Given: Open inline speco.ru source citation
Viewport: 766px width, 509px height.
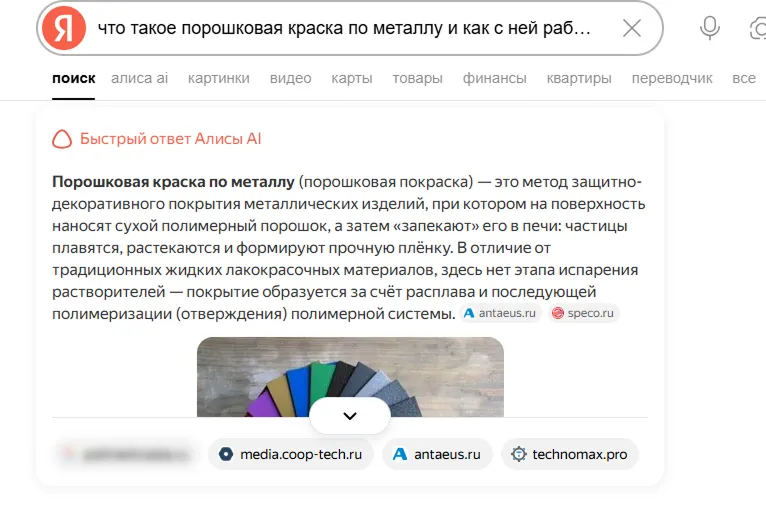Looking at the screenshot, I should tap(583, 313).
